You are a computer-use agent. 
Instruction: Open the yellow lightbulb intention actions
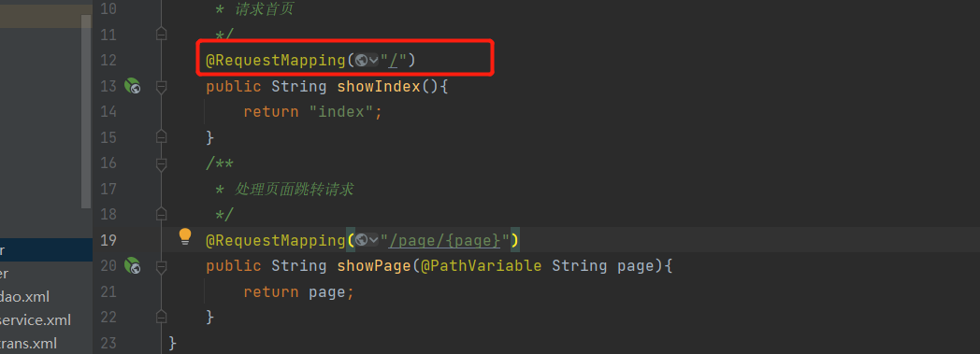click(185, 236)
